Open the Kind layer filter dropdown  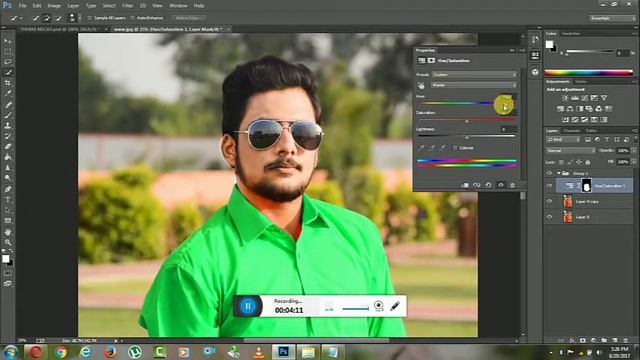coord(564,140)
